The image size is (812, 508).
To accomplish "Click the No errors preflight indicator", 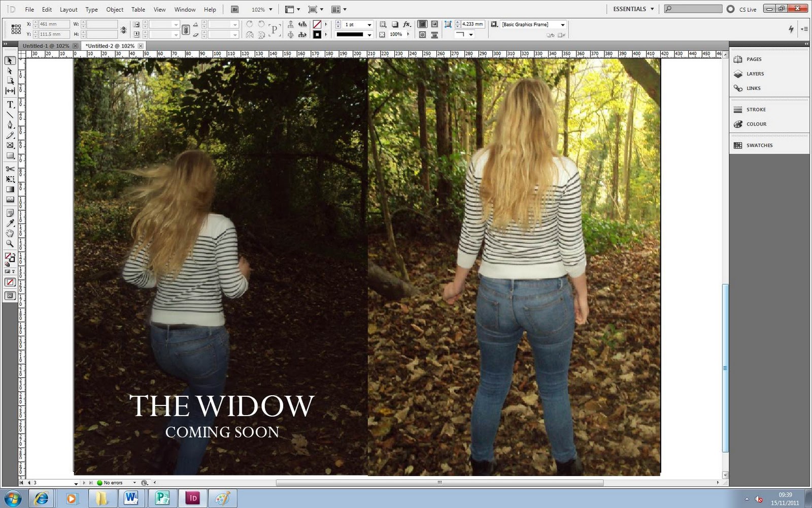I will (x=113, y=482).
